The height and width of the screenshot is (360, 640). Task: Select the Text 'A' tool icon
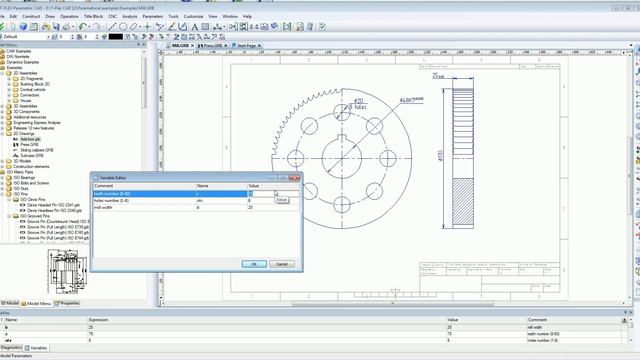coord(194,27)
